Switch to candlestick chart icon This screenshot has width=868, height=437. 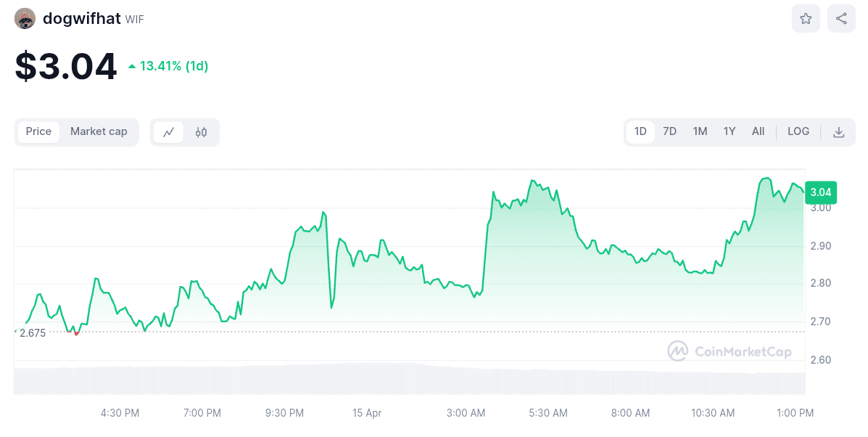point(201,132)
